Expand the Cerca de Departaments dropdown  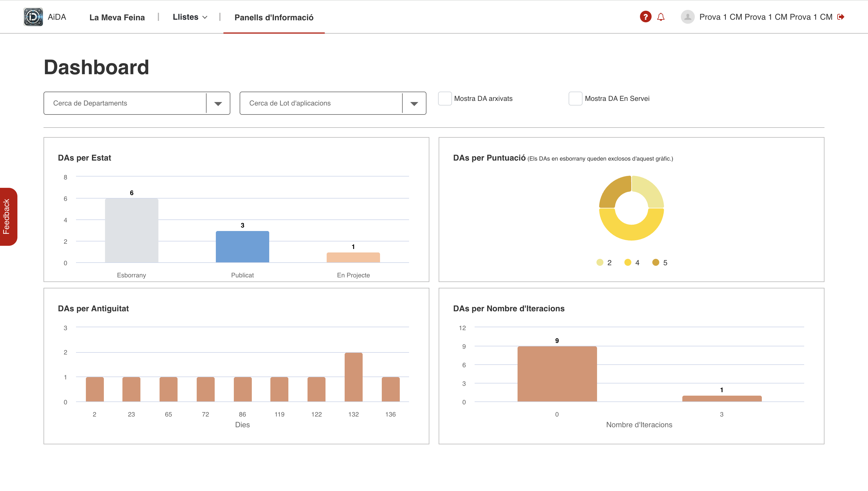click(x=217, y=103)
